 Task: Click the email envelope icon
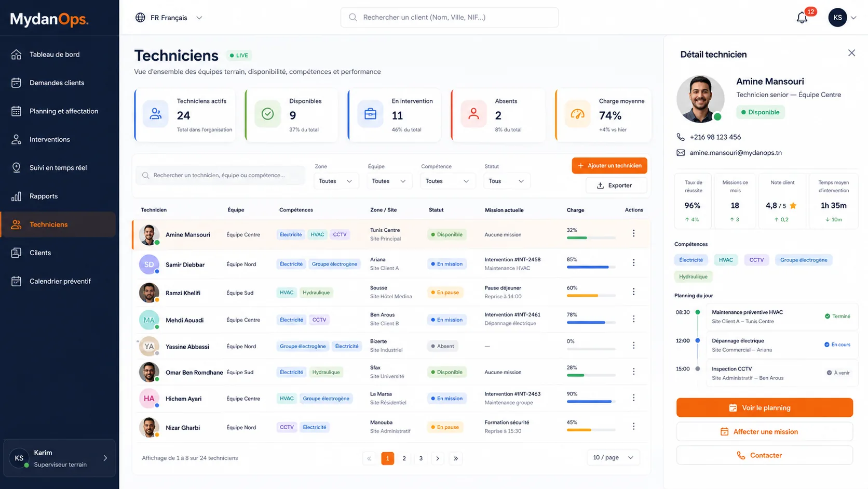[x=681, y=153]
